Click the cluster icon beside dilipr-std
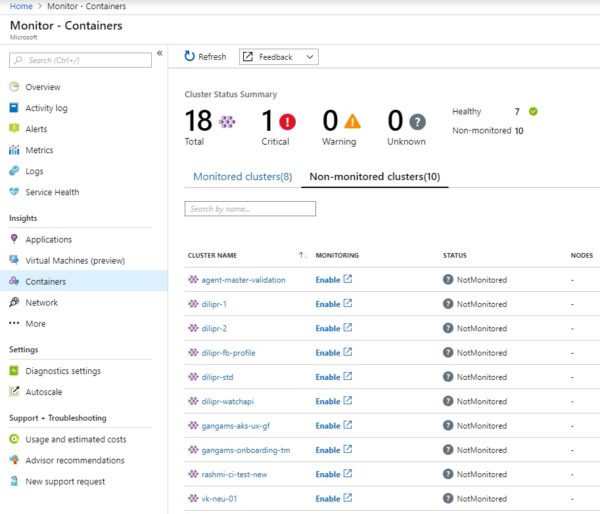 tap(193, 377)
